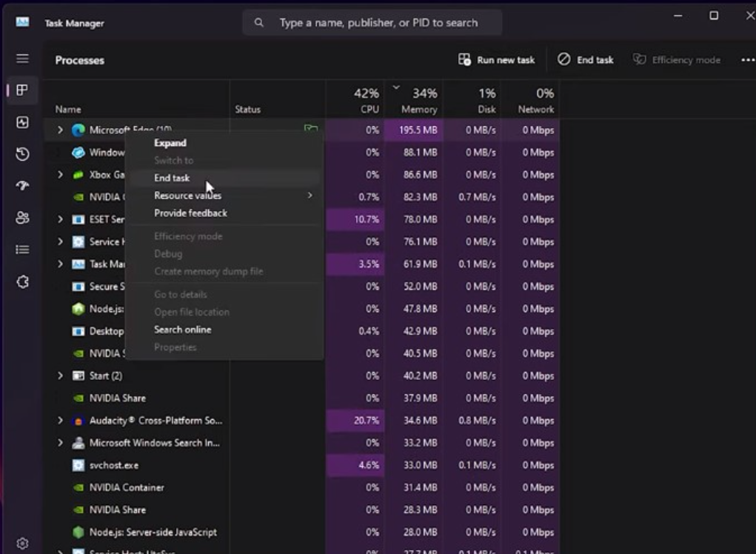
Task: Select the Processes sidebar icon
Action: (22, 90)
